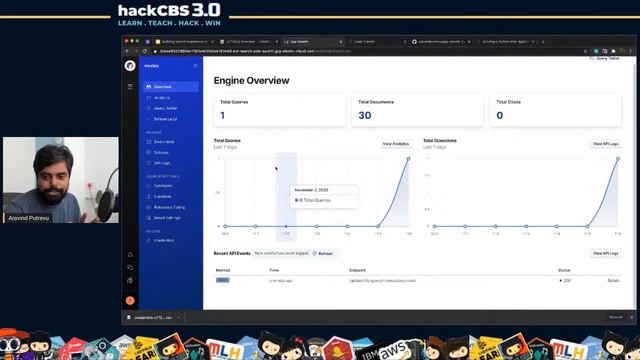
Task: Bookmark the page with the star icon
Action: tap(585, 51)
